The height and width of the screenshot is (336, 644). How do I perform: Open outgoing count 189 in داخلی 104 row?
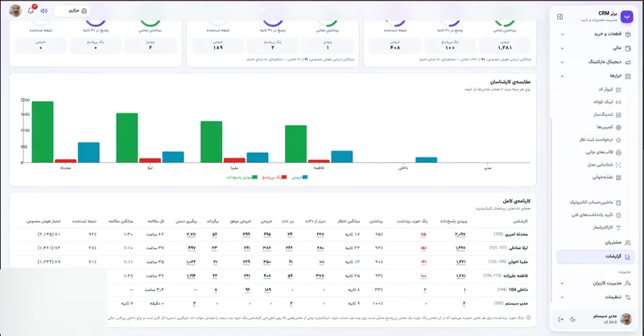pyautogui.click(x=268, y=289)
